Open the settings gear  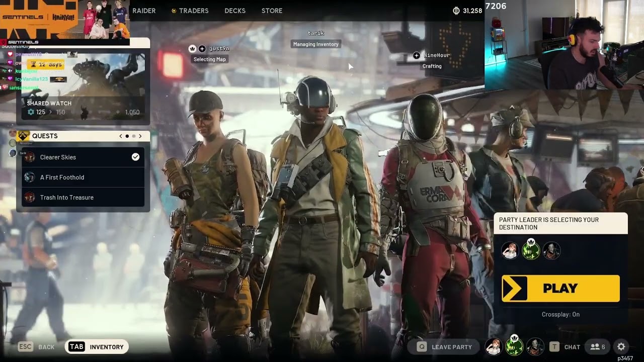621,347
